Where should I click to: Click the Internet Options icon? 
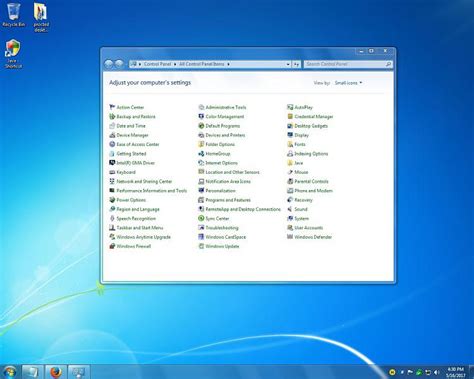[x=201, y=163]
